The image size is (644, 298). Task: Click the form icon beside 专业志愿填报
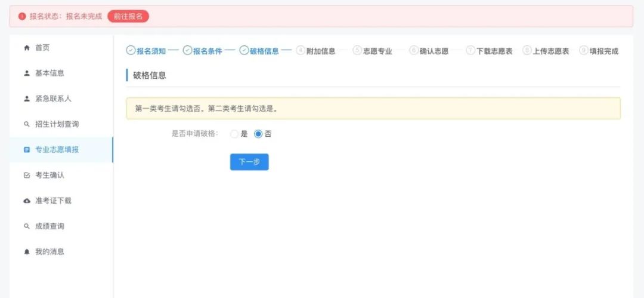[27, 150]
